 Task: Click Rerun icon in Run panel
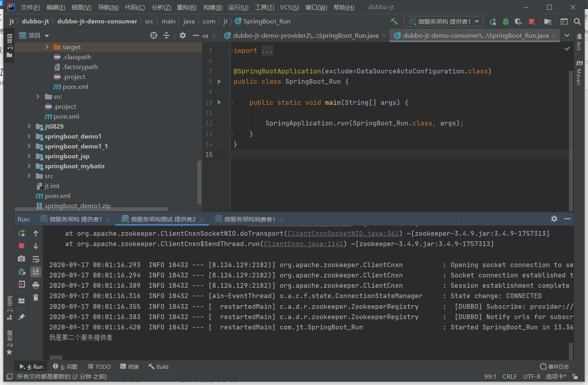tap(21, 233)
